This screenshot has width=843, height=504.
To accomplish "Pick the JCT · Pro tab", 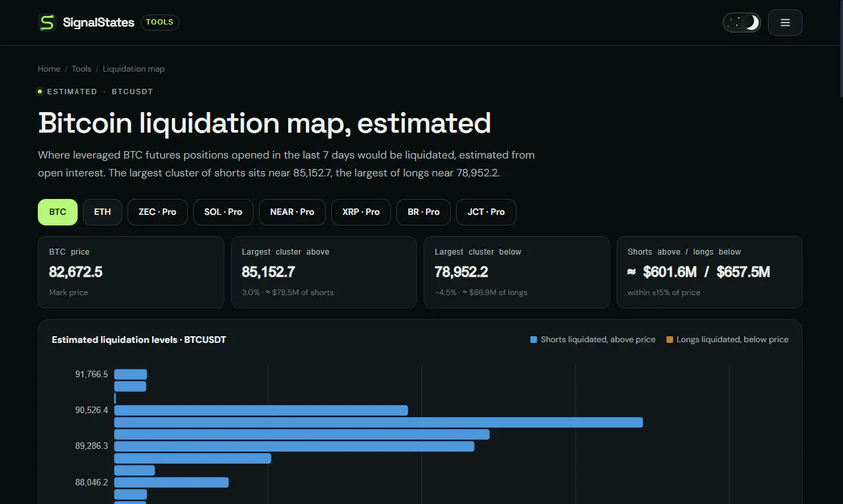I will tap(486, 212).
